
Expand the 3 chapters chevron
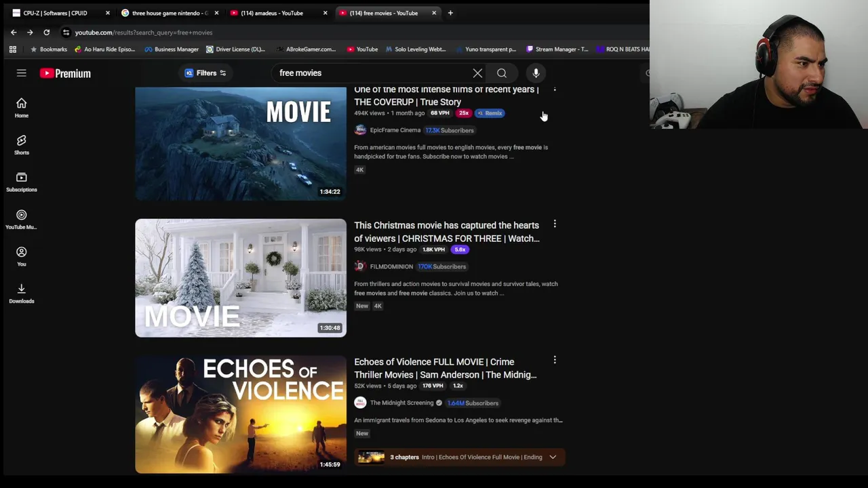(553, 457)
